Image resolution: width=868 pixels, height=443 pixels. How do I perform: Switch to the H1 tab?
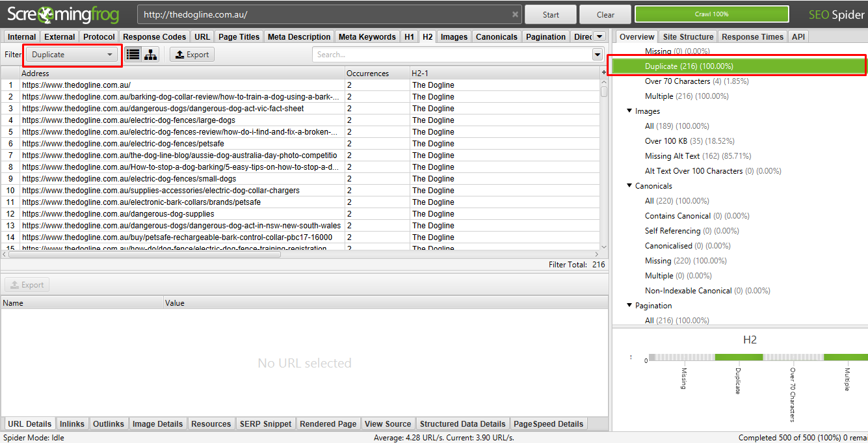point(409,37)
